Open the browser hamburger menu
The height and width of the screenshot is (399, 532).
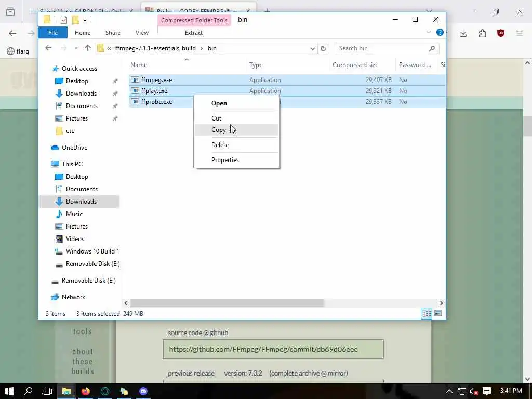[x=520, y=33]
